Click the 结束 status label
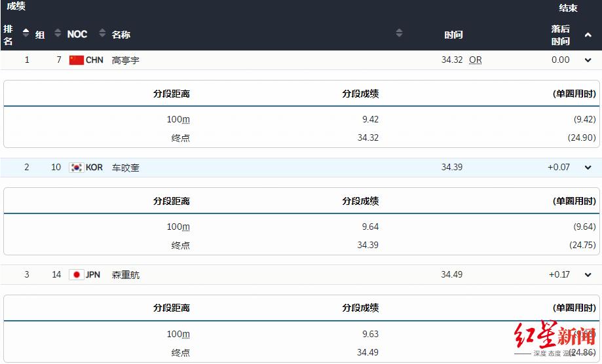Image resolution: width=602 pixels, height=364 pixels. 568,8
